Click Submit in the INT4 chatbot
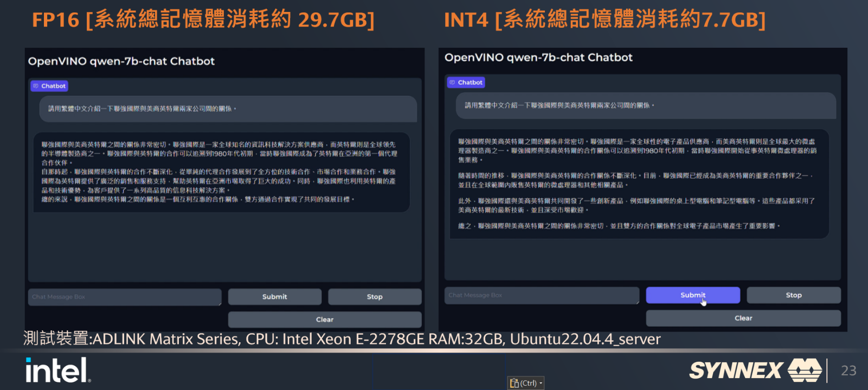Screen dimensions: 868x390 [x=693, y=295]
